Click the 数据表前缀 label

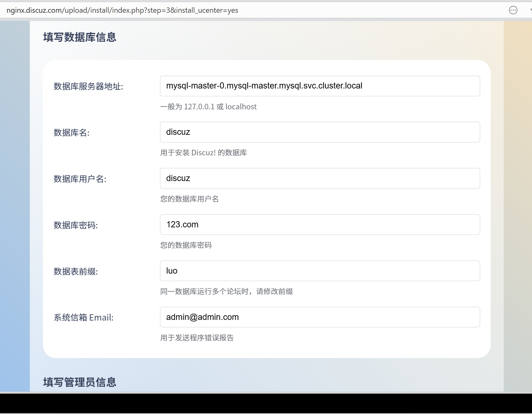tap(76, 271)
